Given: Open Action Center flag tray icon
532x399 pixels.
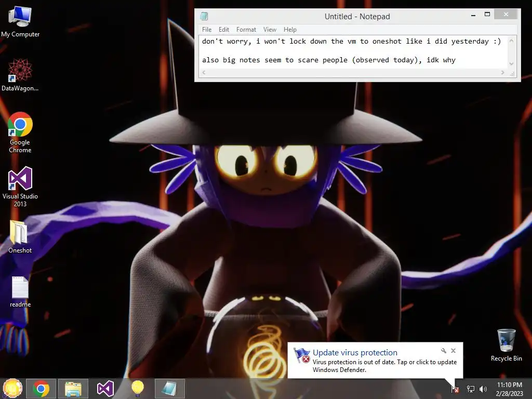Looking at the screenshot, I should click(455, 389).
